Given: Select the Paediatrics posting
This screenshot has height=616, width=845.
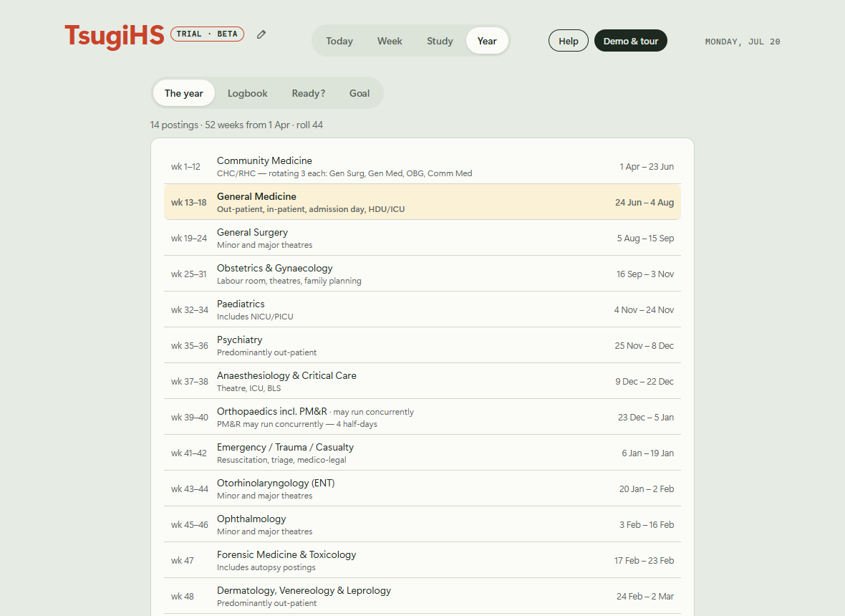Looking at the screenshot, I should [422, 310].
